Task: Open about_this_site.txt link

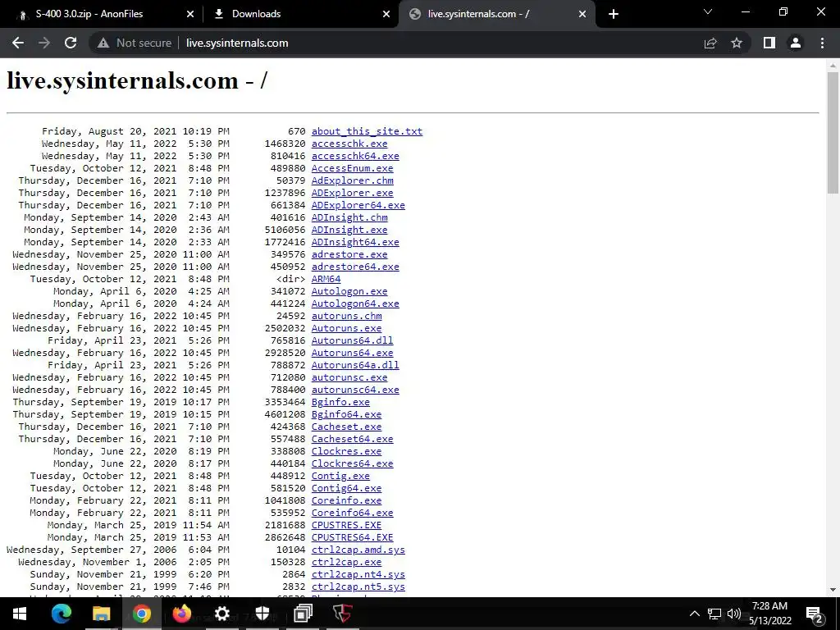Action: tap(367, 131)
